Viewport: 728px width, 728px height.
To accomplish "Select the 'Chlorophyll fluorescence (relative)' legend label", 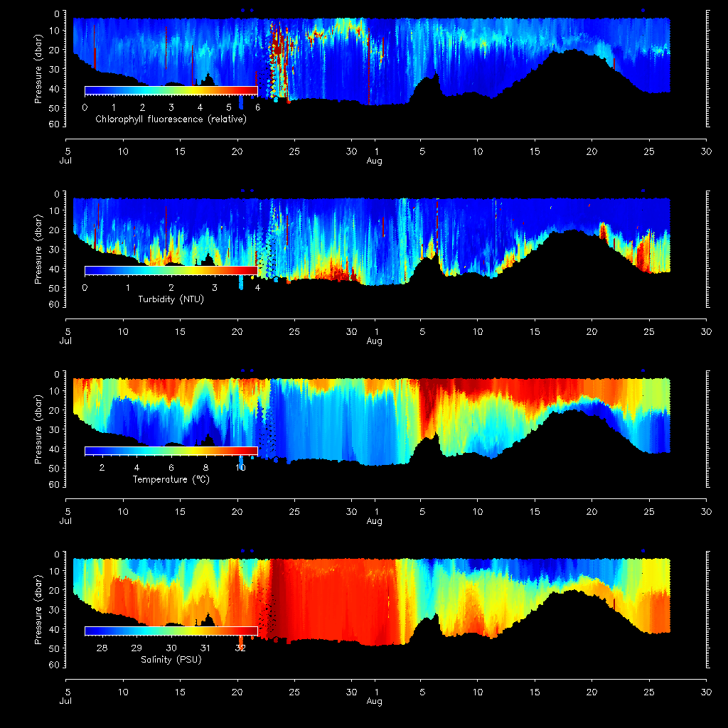I will [171, 119].
